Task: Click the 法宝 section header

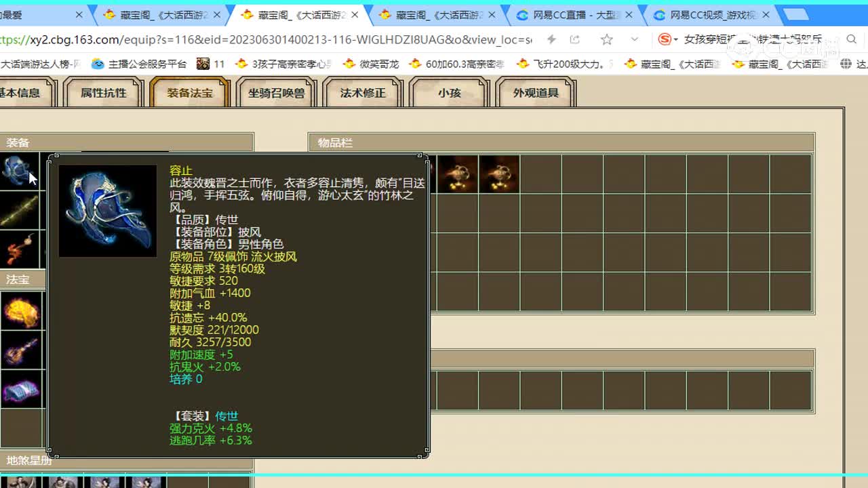Action: pyautogui.click(x=22, y=279)
